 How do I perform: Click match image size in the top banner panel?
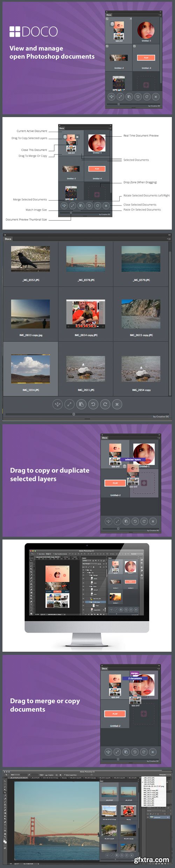(x=120, y=97)
